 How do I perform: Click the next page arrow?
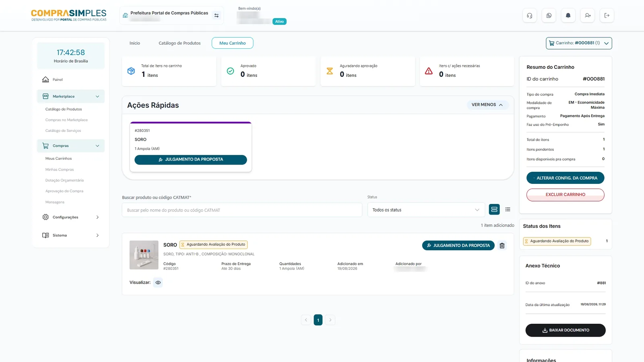click(x=330, y=320)
